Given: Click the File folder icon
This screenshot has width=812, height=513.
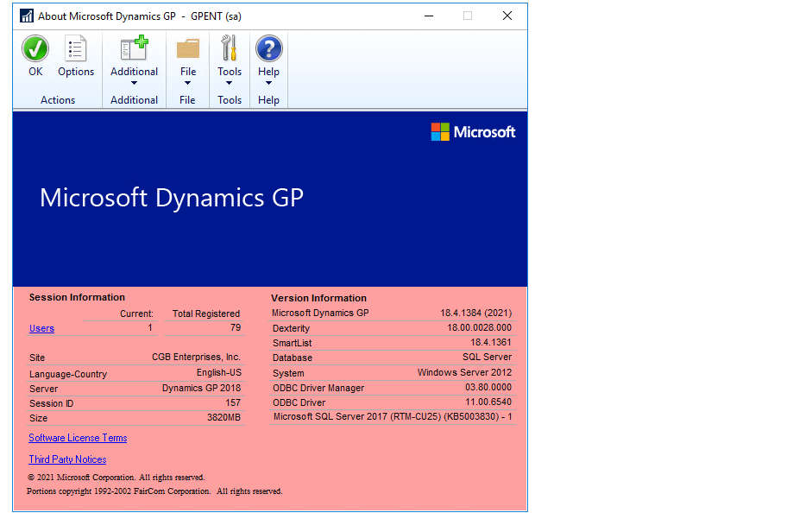Looking at the screenshot, I should click(187, 49).
